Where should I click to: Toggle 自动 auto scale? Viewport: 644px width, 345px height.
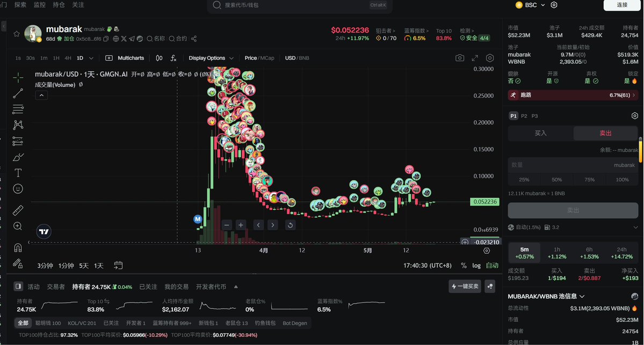click(492, 266)
